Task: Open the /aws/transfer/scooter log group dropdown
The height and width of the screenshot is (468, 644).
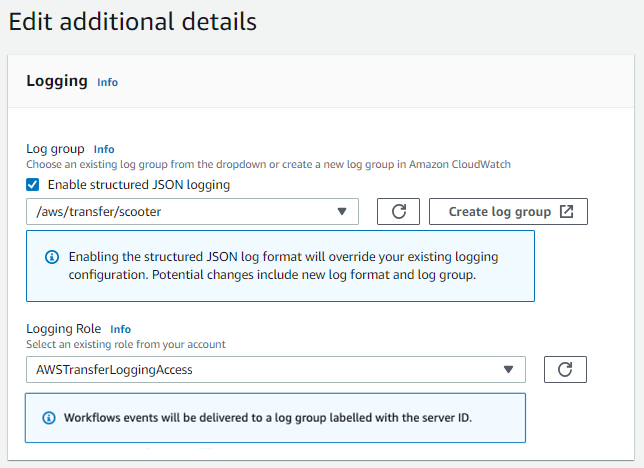Action: pos(180,212)
